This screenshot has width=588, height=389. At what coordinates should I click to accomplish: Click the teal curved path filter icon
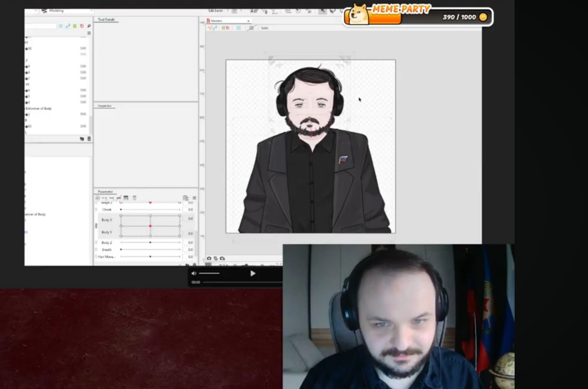(68, 26)
